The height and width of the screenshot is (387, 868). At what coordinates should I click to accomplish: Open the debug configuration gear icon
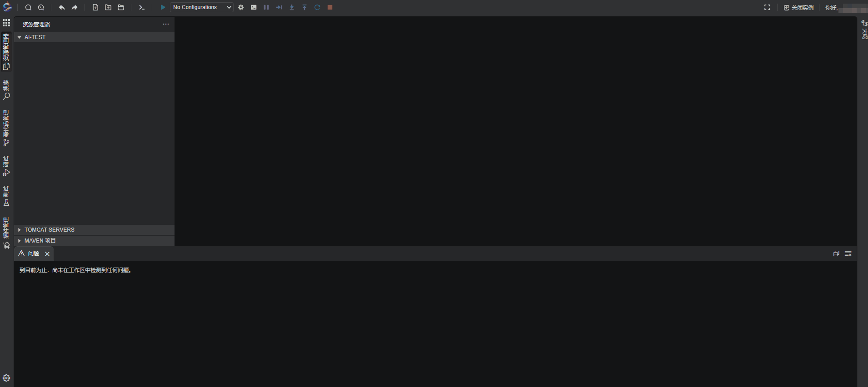241,7
